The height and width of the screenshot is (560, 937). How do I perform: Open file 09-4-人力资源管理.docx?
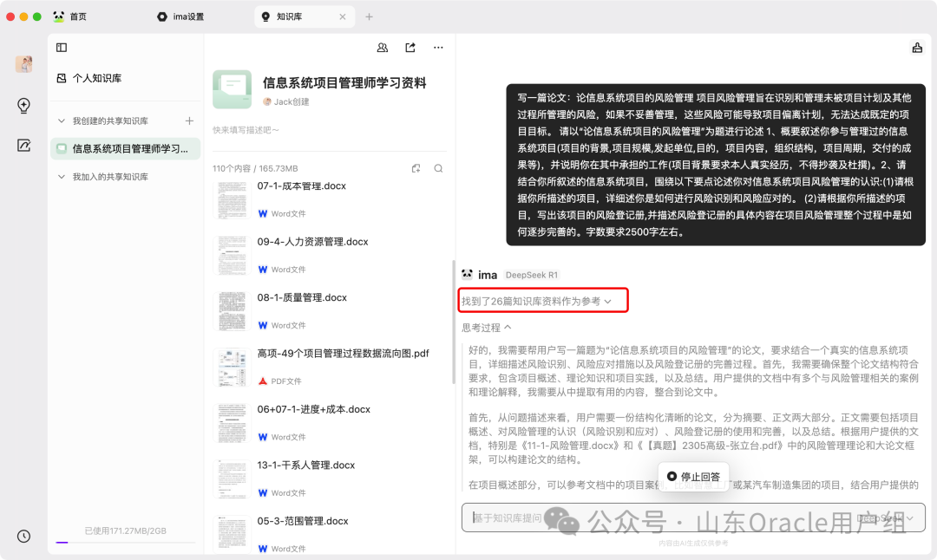pyautogui.click(x=312, y=242)
